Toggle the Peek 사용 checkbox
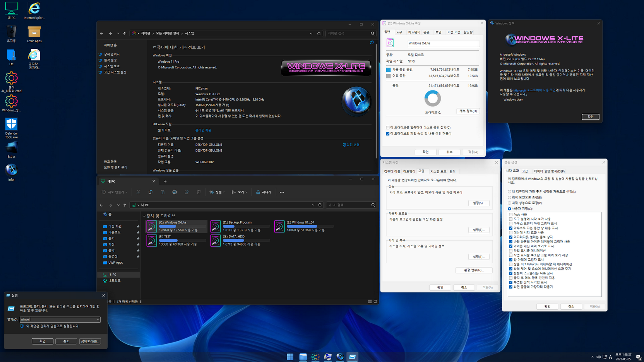 (511, 215)
